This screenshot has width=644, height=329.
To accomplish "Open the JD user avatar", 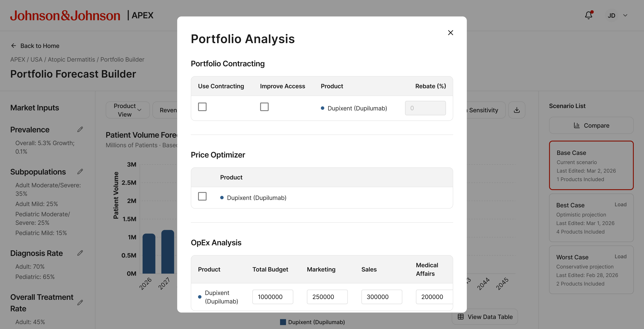I will pyautogui.click(x=611, y=16).
